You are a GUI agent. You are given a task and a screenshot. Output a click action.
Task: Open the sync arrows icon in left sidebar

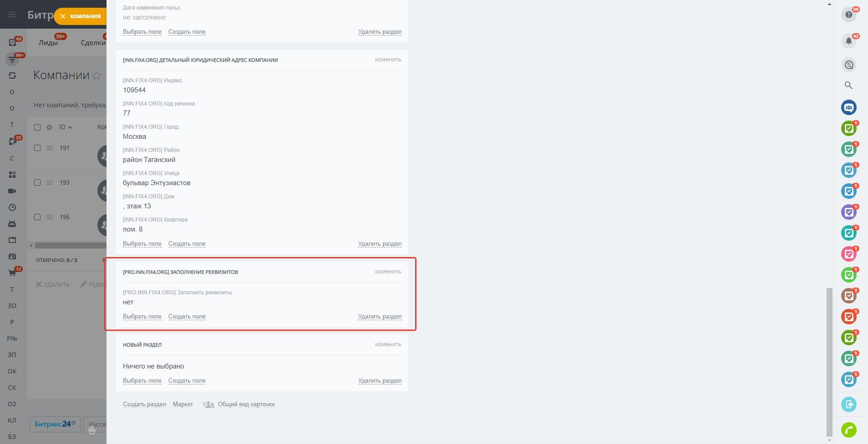(12, 76)
